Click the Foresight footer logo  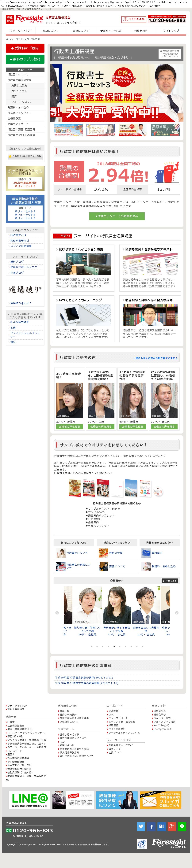pyautogui.click(x=169, y=843)
